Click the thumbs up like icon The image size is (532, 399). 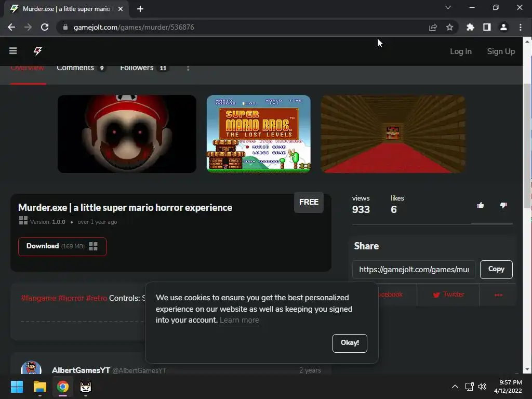[481, 205]
